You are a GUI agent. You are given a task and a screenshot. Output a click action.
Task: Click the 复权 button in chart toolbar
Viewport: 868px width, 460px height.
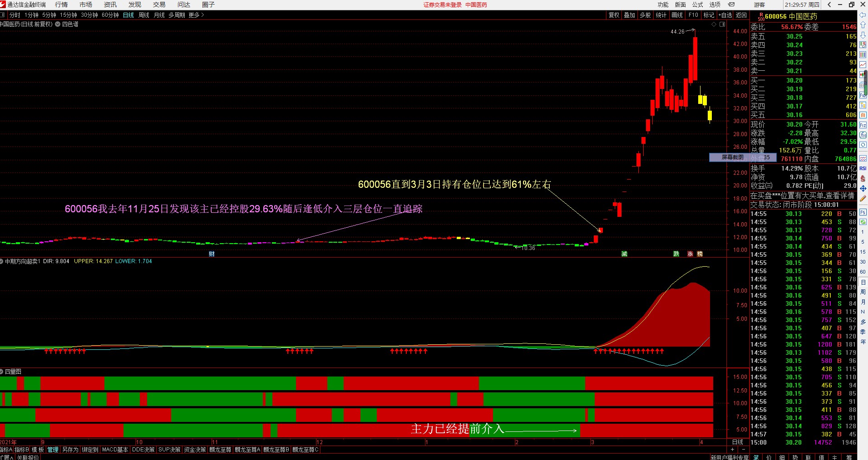(614, 15)
